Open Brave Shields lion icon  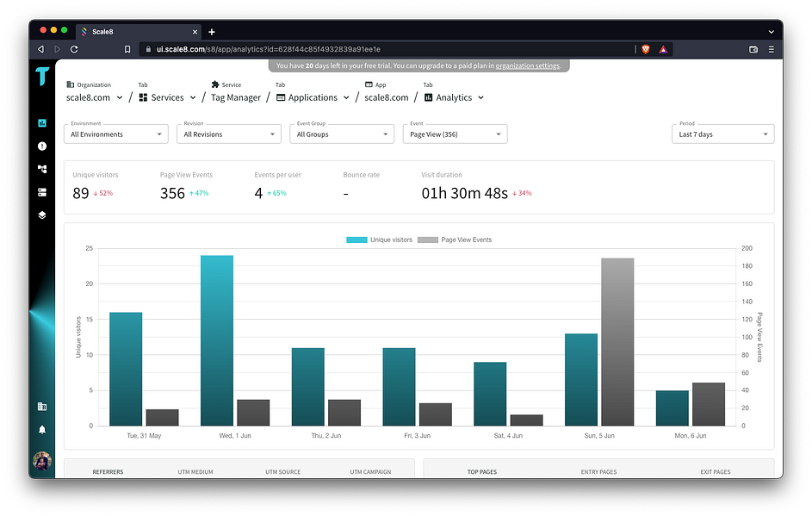point(645,49)
